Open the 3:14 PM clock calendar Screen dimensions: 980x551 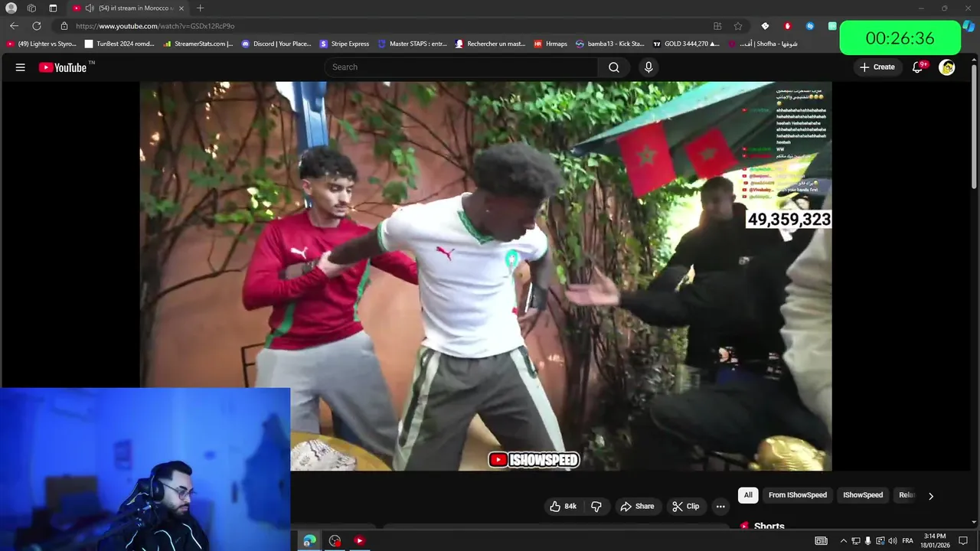pyautogui.click(x=936, y=541)
